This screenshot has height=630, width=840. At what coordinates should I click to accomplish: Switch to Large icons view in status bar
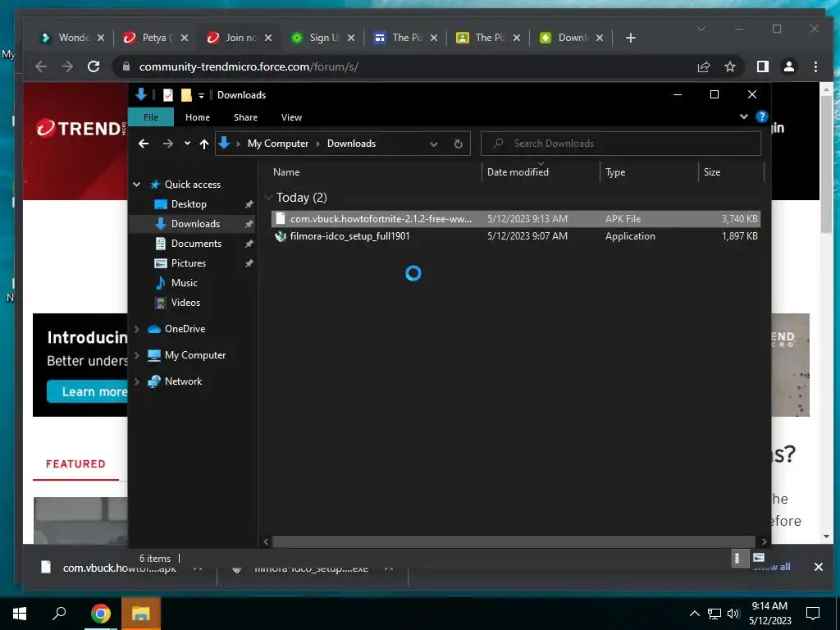tap(759, 558)
